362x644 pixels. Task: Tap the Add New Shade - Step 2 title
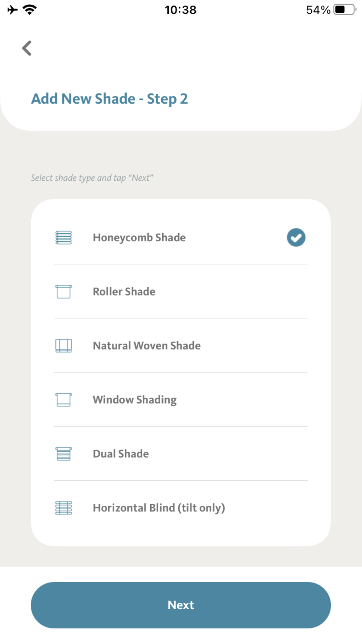[x=109, y=99]
